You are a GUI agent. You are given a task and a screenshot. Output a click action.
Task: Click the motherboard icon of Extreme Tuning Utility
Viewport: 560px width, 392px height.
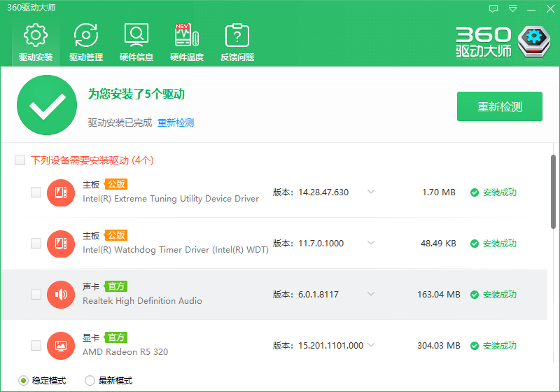[x=61, y=192]
